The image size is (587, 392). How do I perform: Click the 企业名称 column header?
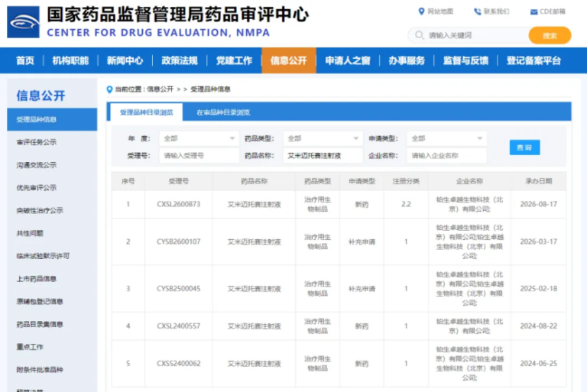point(469,181)
